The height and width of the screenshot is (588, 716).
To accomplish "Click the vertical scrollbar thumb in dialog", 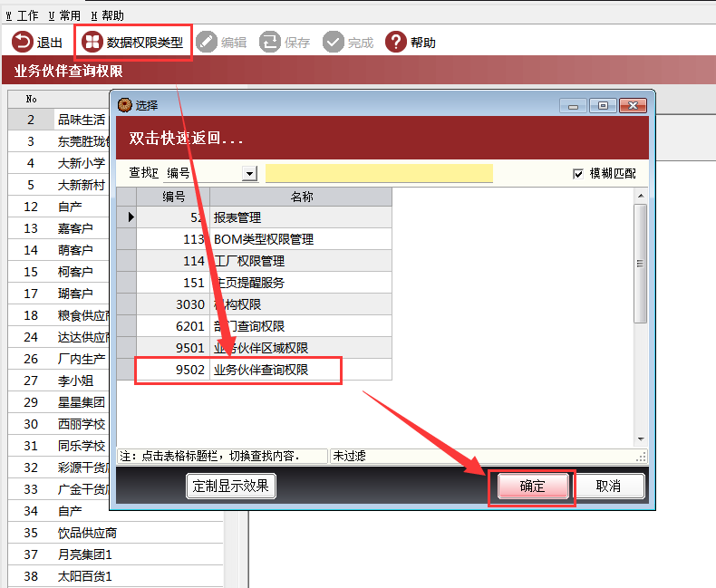I will [641, 264].
